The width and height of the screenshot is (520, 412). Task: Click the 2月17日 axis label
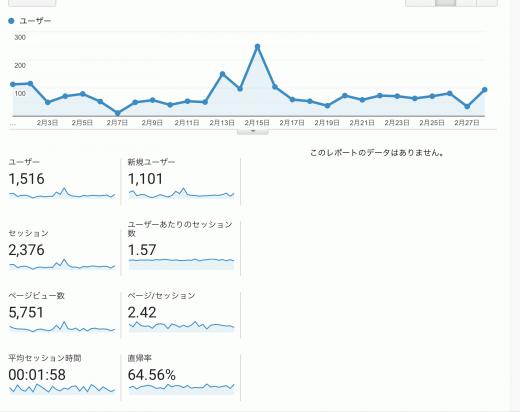click(292, 123)
